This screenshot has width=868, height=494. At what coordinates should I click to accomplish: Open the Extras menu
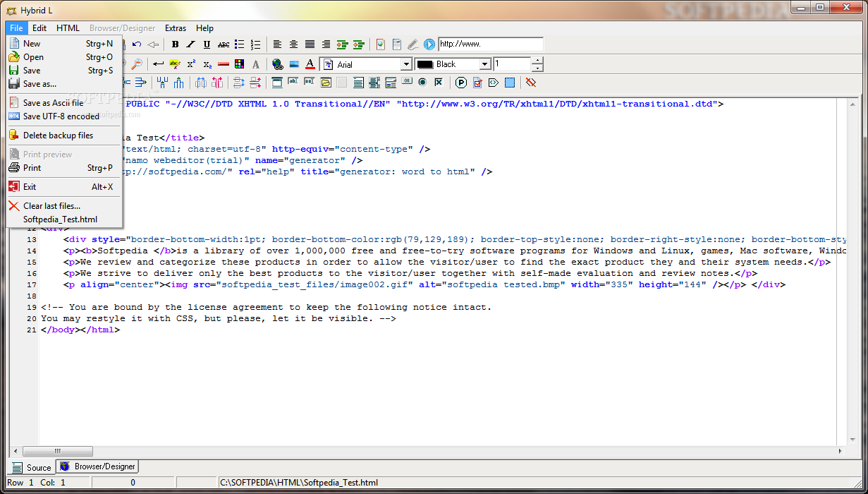pyautogui.click(x=176, y=28)
